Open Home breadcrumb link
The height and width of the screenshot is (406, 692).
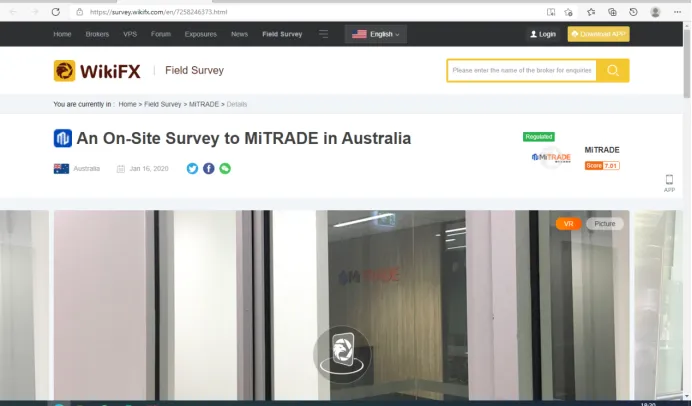click(x=127, y=104)
